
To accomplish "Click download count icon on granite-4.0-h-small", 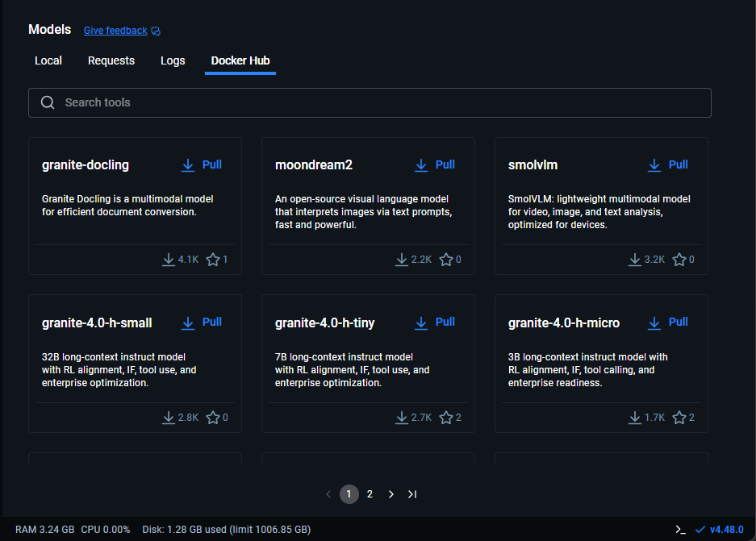I will pos(169,418).
